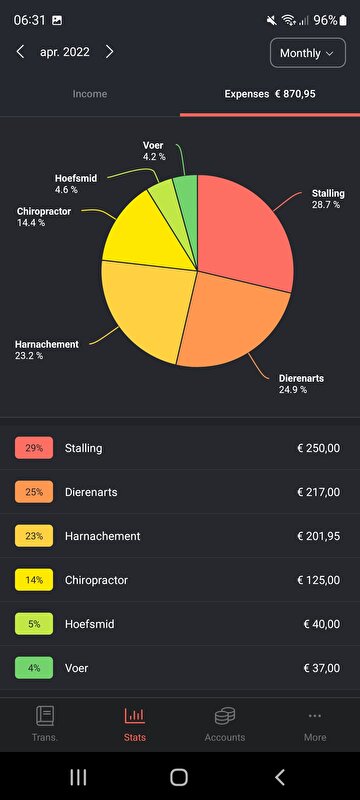This screenshot has height=800, width=360.
Task: Tap the red 29% Stalling badge
Action: [34, 448]
